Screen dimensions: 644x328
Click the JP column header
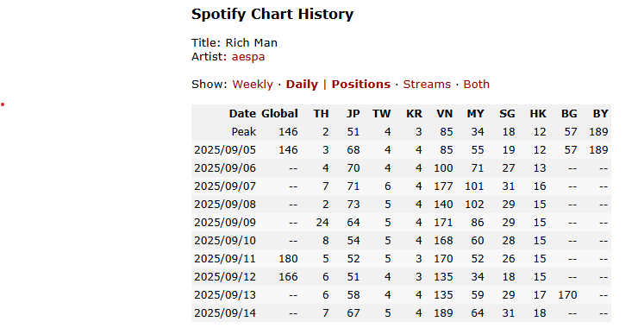tap(353, 114)
